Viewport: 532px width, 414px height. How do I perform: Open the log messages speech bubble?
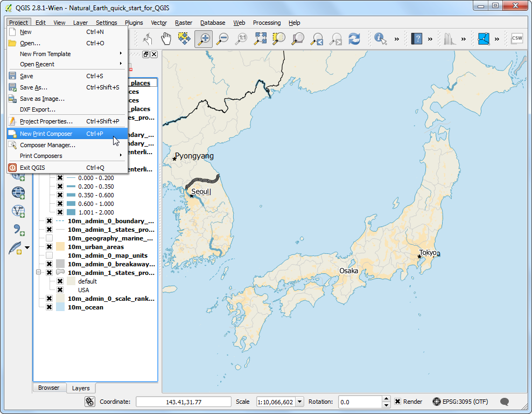coord(505,402)
